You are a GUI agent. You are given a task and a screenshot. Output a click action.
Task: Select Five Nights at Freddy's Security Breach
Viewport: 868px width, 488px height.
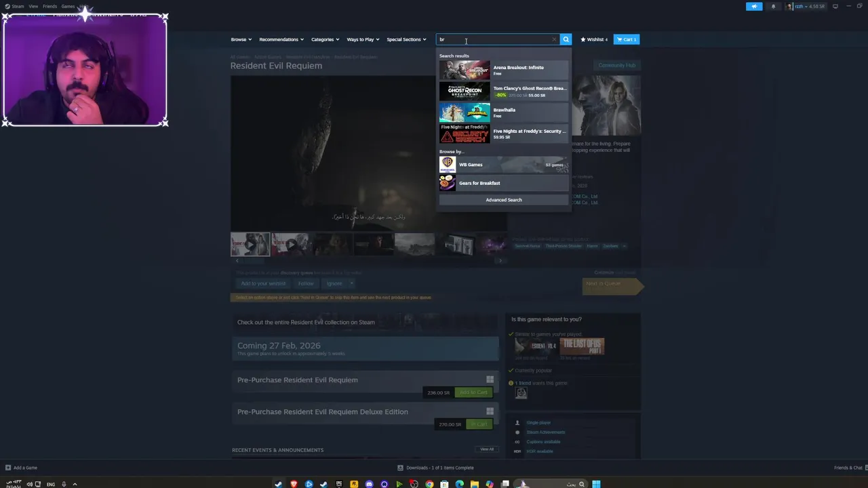click(x=504, y=134)
